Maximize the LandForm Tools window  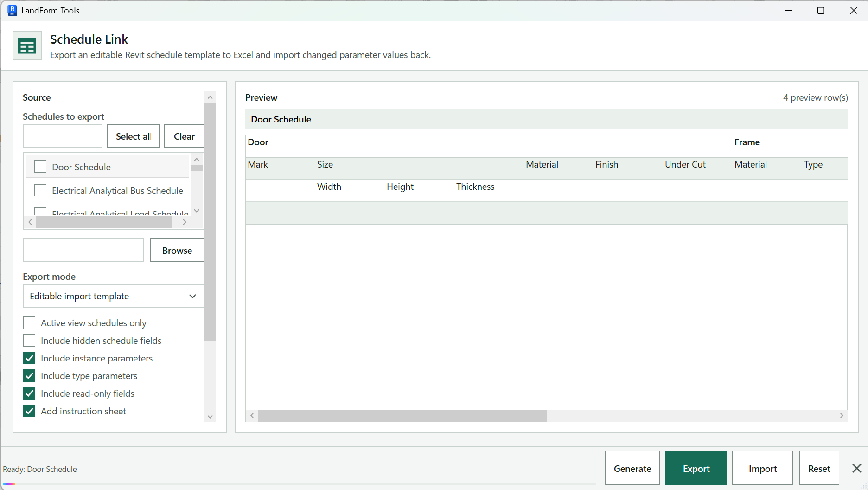pyautogui.click(x=821, y=10)
